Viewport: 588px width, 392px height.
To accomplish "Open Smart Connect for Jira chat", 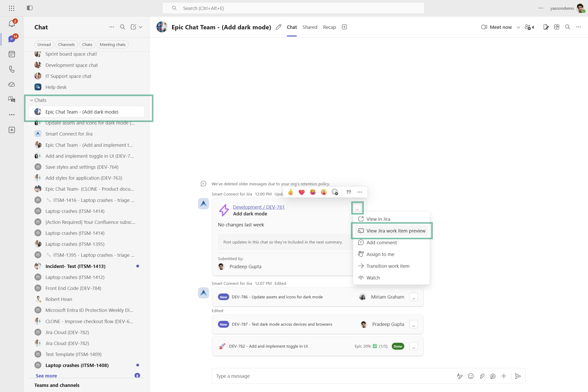I will [x=87, y=134].
